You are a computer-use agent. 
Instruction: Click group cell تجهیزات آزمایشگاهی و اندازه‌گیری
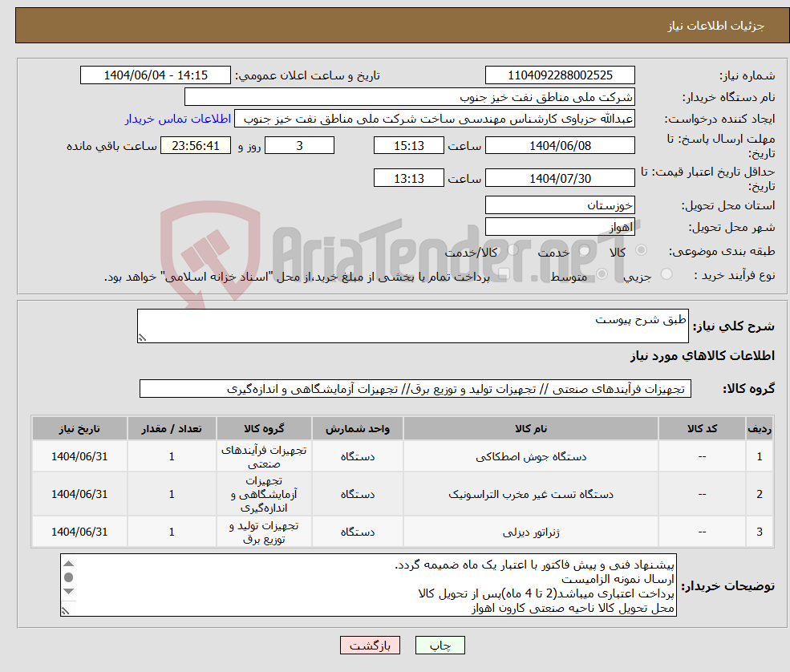264,494
